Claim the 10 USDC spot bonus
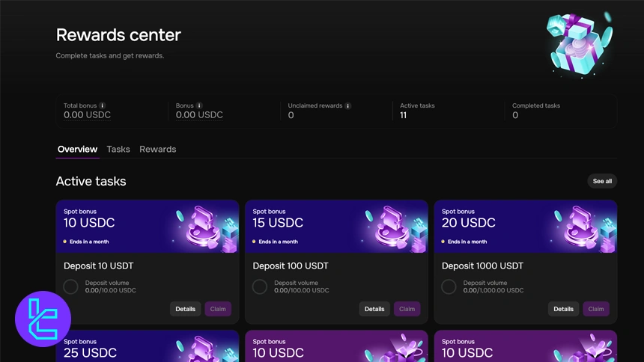This screenshot has width=644, height=362. (x=218, y=309)
